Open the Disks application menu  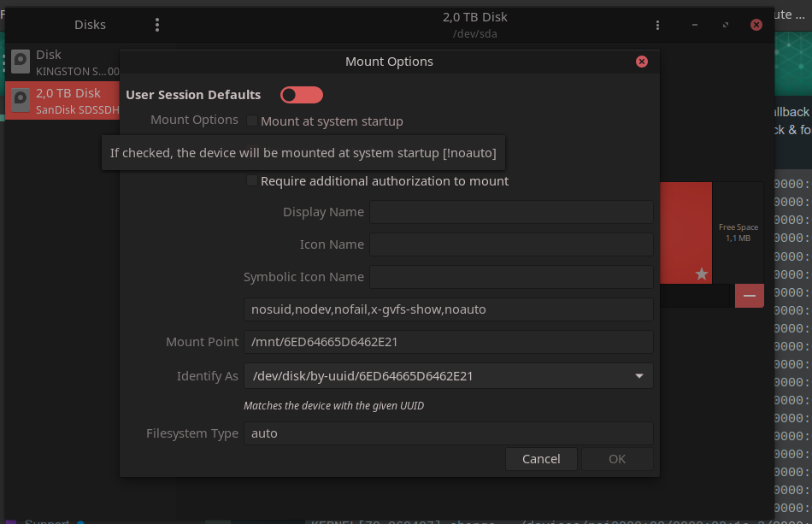pos(157,25)
